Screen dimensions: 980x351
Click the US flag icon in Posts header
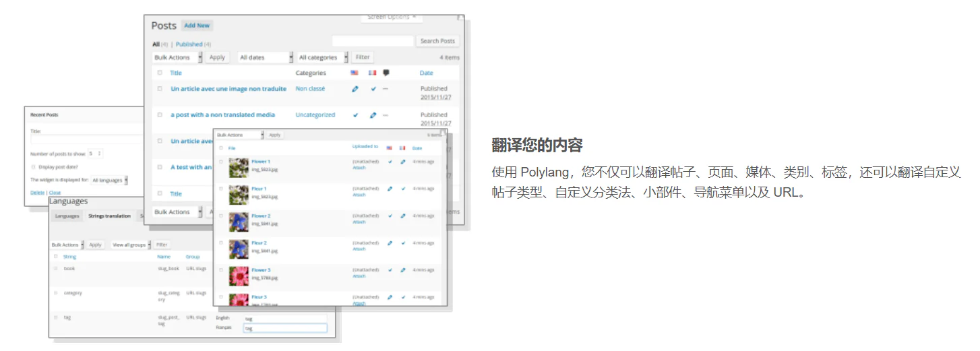(x=355, y=73)
